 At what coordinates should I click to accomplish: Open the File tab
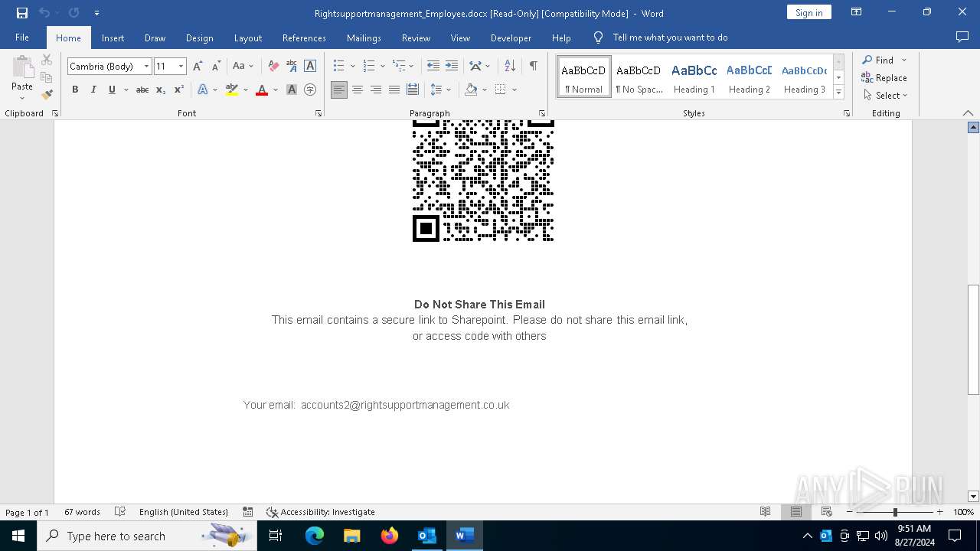click(x=22, y=37)
